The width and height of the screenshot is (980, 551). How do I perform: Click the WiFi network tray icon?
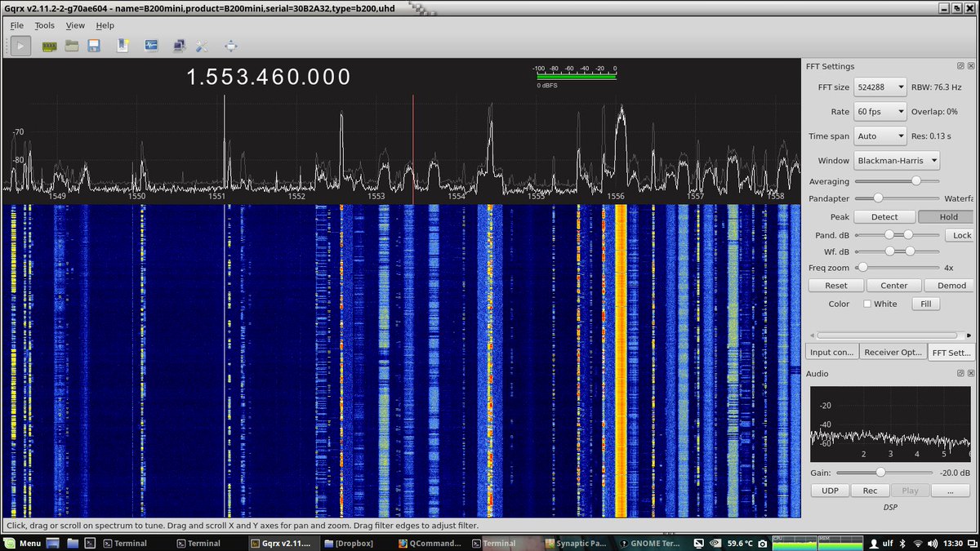918,543
